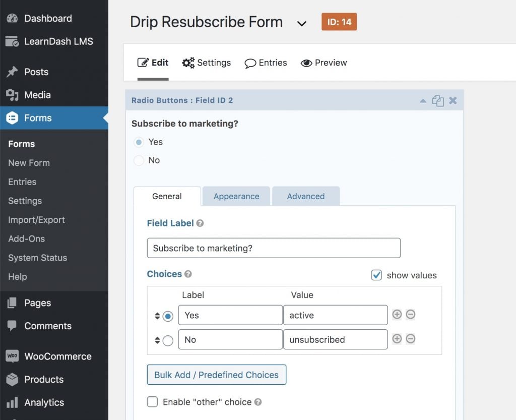Open the form Settings tab

pyautogui.click(x=207, y=63)
